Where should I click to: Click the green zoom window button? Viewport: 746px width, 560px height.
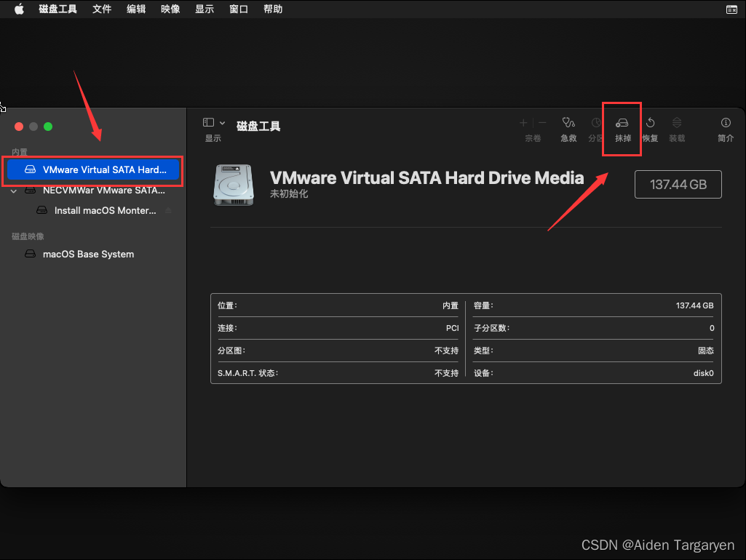[48, 127]
